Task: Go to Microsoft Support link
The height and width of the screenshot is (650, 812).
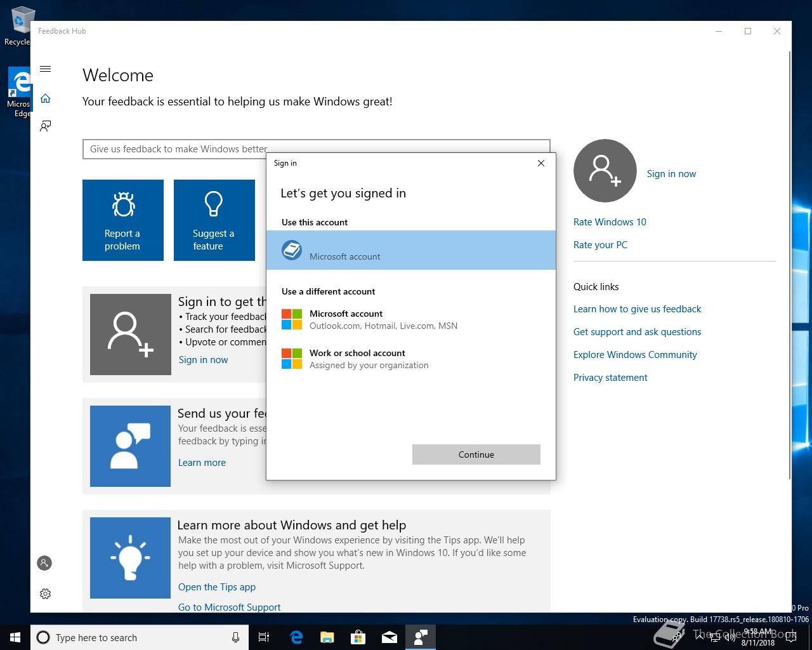Action: click(229, 607)
